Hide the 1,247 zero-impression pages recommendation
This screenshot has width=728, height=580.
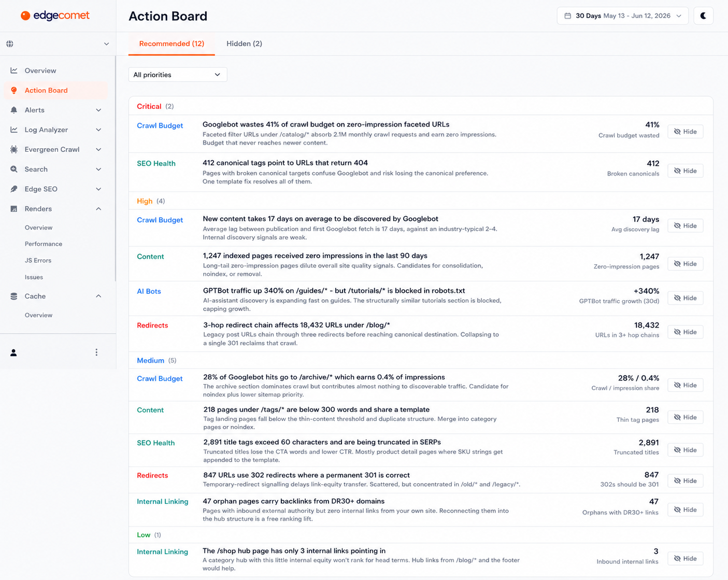click(685, 264)
